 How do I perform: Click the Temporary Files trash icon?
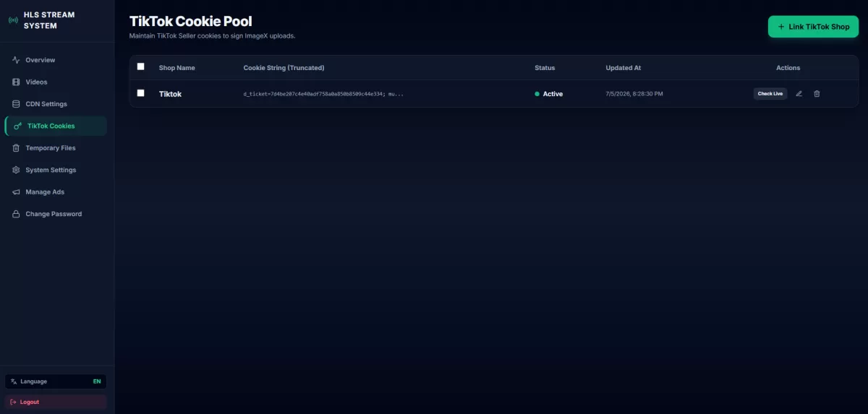[16, 148]
